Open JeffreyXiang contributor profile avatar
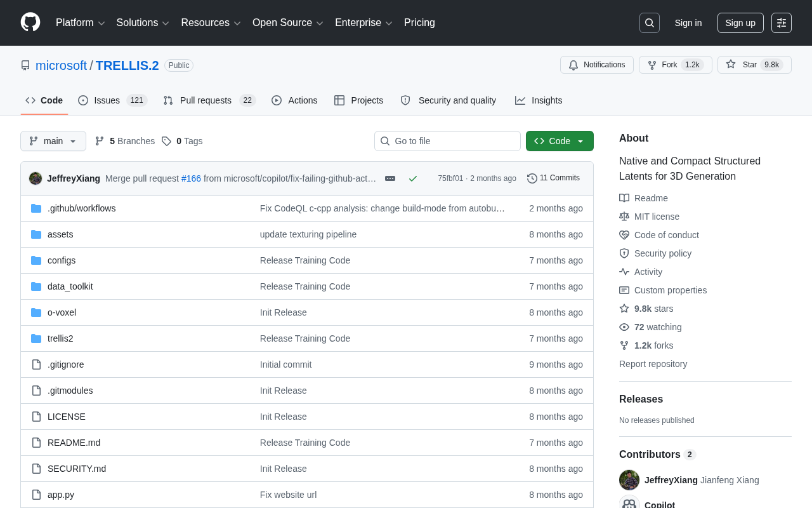Viewport: 812px width, 508px height. click(629, 480)
